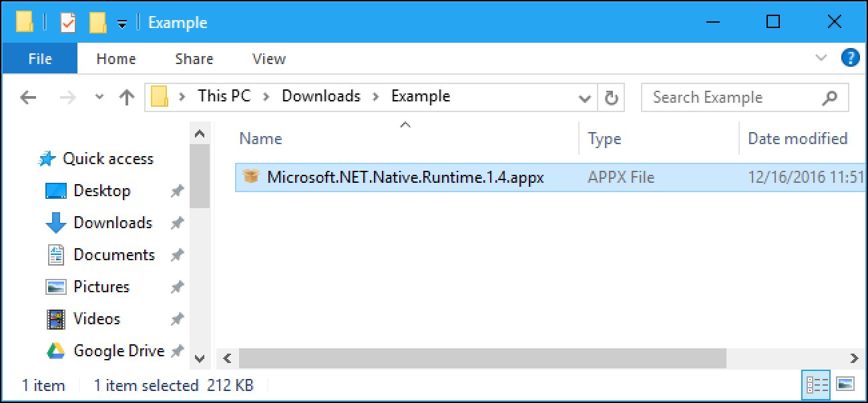Click the horizontal scrollbar right arrow
This screenshot has width=868, height=403.
(853, 358)
